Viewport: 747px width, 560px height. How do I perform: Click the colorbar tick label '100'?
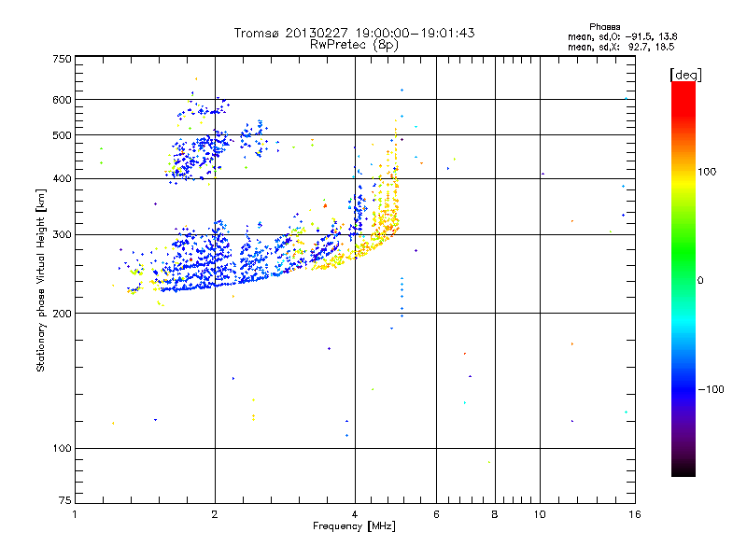click(707, 172)
